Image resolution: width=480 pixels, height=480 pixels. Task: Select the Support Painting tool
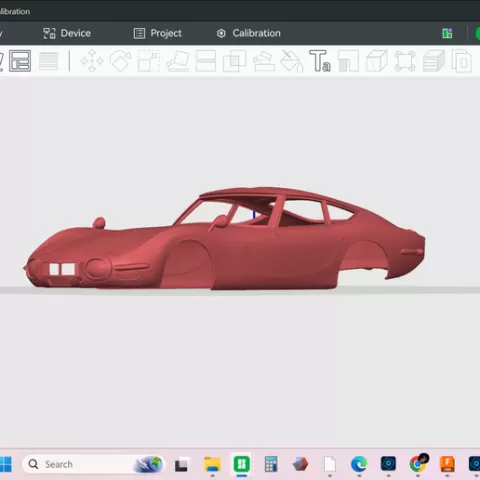point(264,61)
